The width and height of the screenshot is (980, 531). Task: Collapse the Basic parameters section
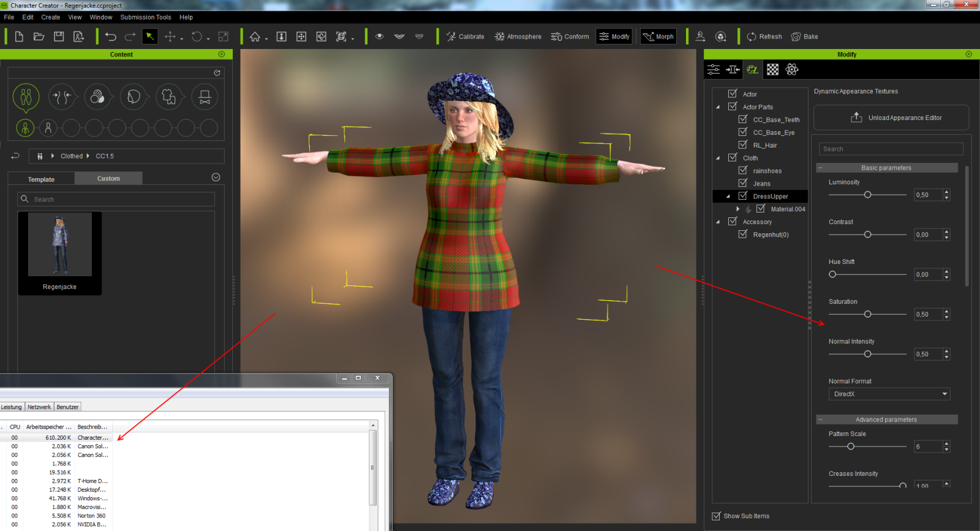[820, 168]
